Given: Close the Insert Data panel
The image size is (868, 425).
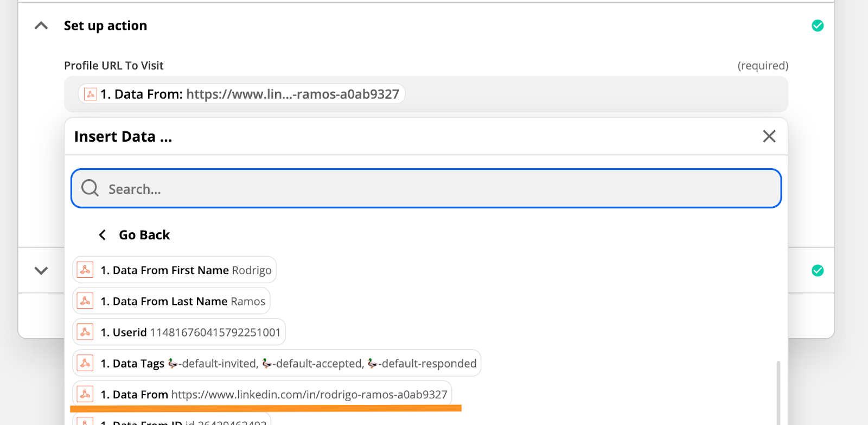Looking at the screenshot, I should pyautogui.click(x=769, y=136).
